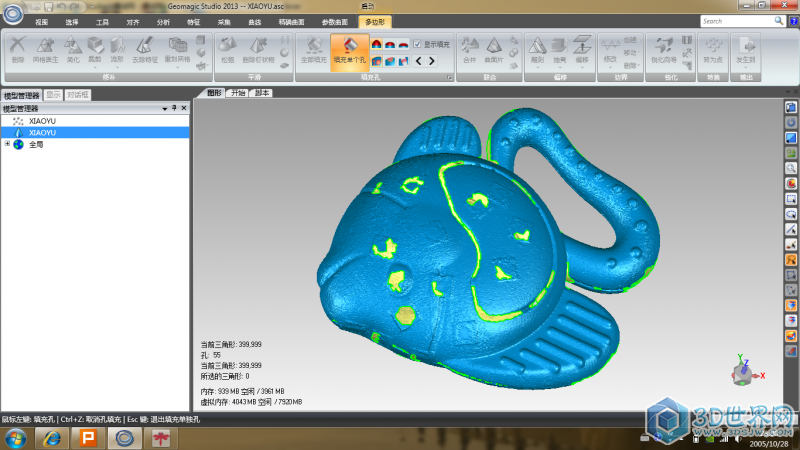Image resolution: width=800 pixels, height=450 pixels.
Task: Open Internet Explorer from the taskbar
Action: pyautogui.click(x=52, y=438)
